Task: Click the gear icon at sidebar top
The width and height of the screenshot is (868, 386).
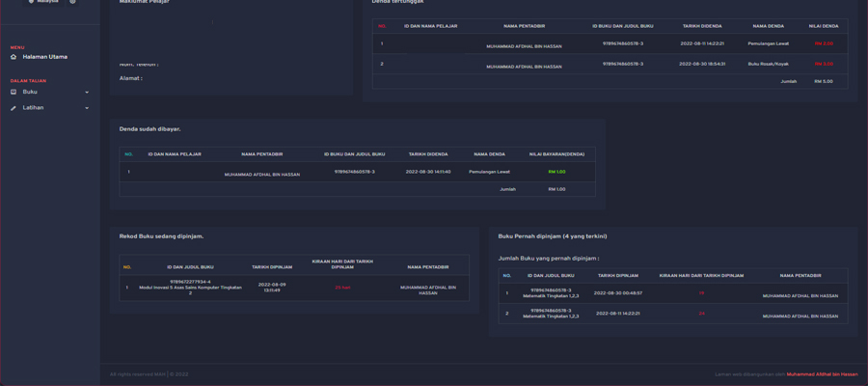Action: 72,1
